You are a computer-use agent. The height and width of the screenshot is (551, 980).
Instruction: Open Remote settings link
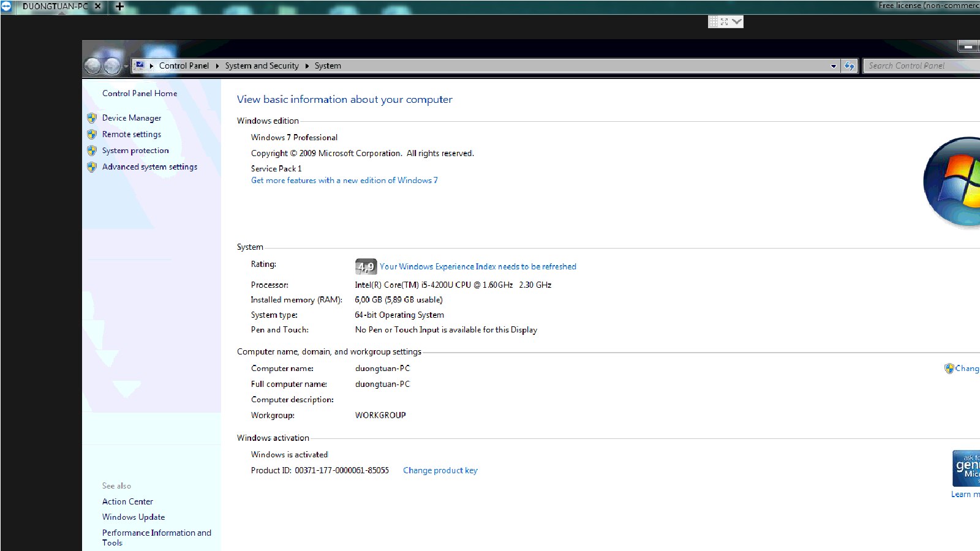132,134
